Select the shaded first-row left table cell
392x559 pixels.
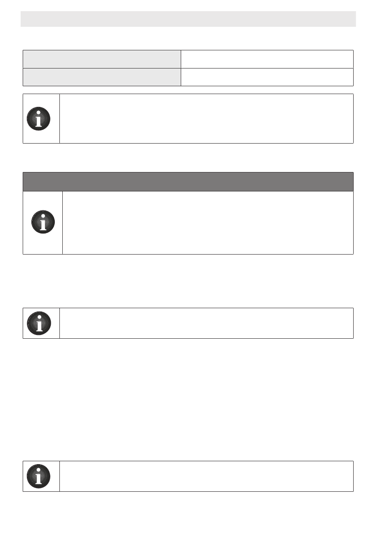pyautogui.click(x=102, y=59)
